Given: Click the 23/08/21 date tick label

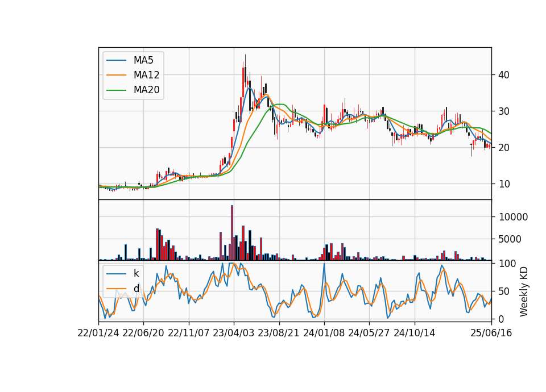Looking at the screenshot, I should pos(279,333).
